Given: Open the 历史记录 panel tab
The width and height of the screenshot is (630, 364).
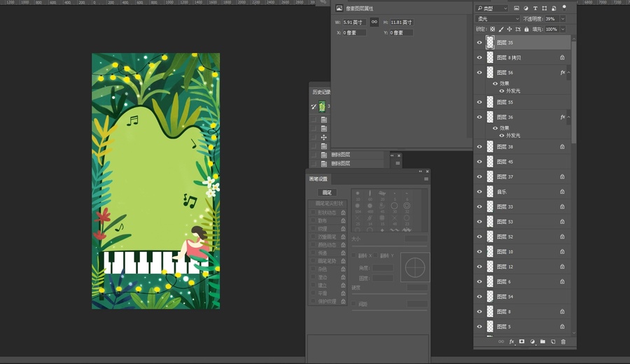Looking at the screenshot, I should [x=321, y=92].
